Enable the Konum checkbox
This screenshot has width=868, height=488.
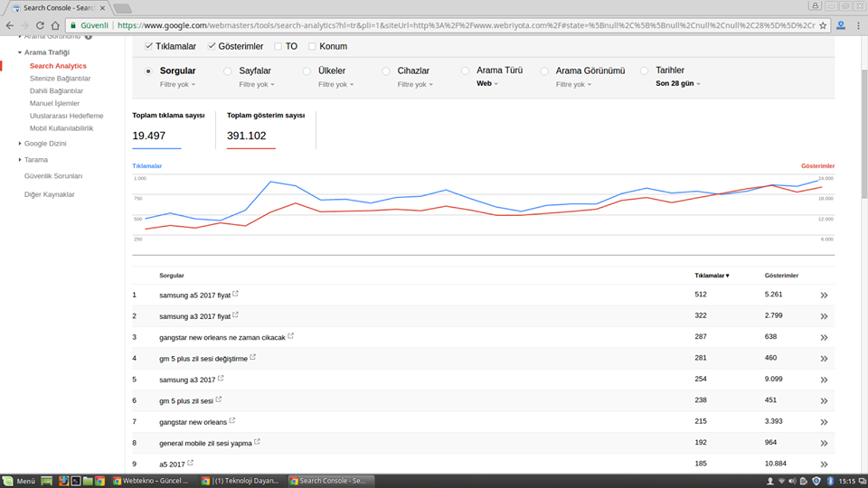tap(312, 46)
